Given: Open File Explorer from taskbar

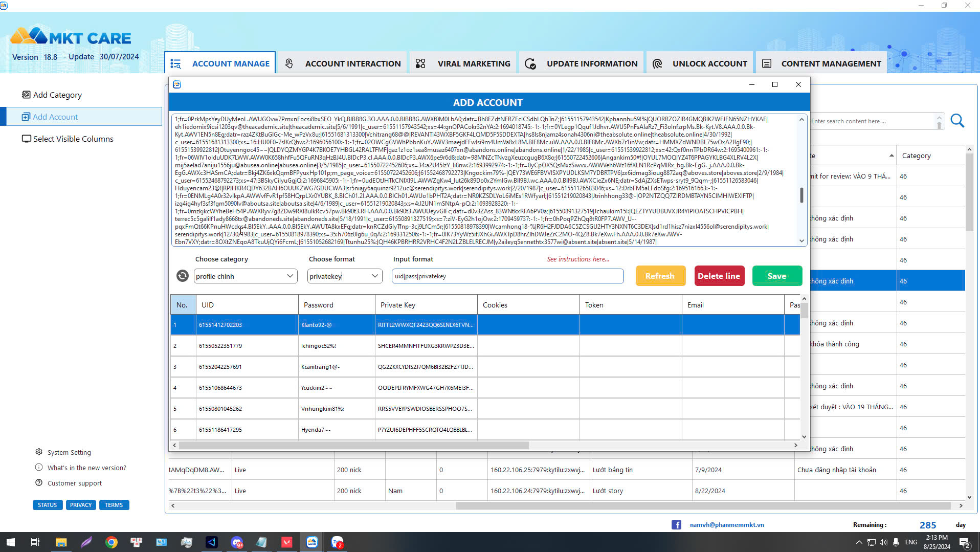Looking at the screenshot, I should [x=61, y=542].
